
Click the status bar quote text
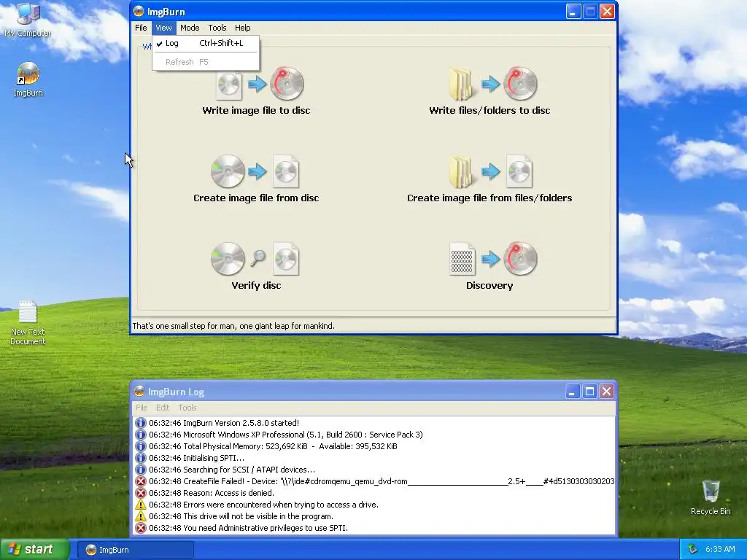tap(233, 326)
